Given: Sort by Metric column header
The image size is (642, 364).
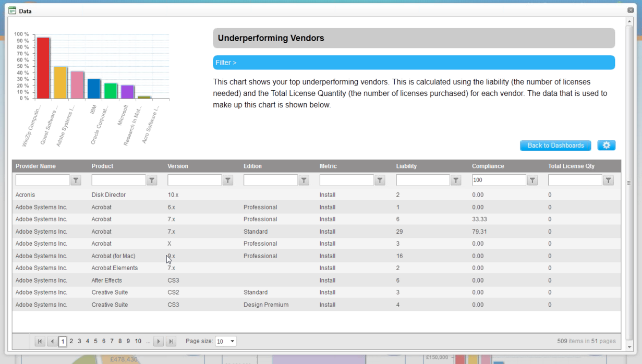Looking at the screenshot, I should tap(328, 166).
